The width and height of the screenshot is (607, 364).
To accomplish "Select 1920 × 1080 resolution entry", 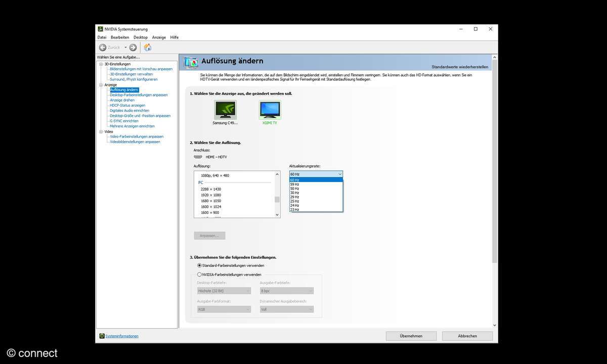I will coord(211,195).
